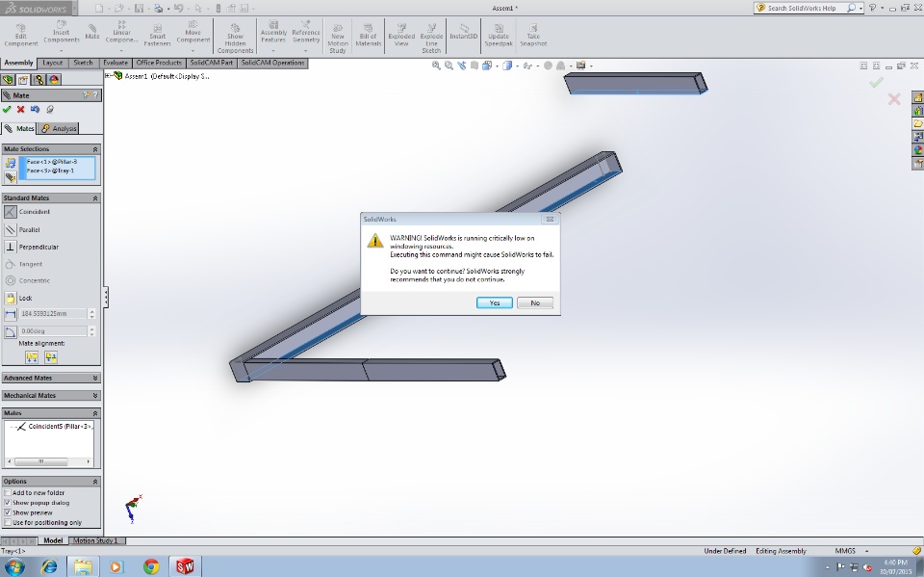Viewport: 924px width, 577px height.
Task: Click the keep-visible pushpin icon in the Mate panel
Action: pyautogui.click(x=49, y=109)
